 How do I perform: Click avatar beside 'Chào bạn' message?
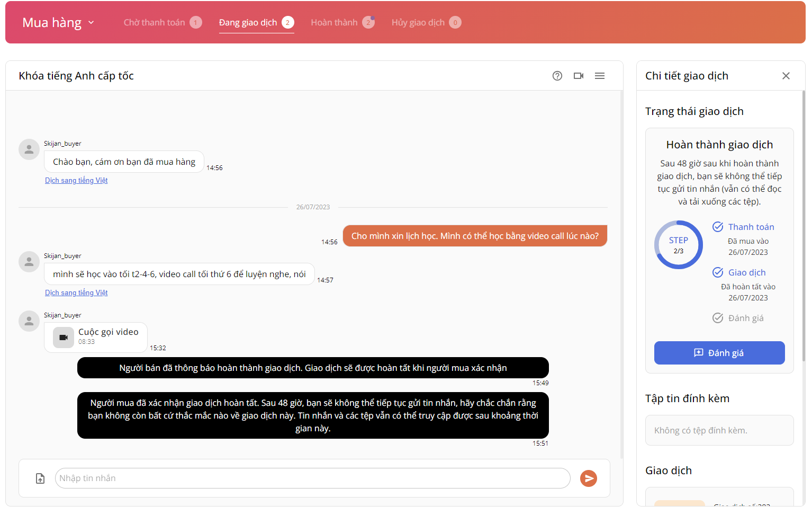coord(29,149)
